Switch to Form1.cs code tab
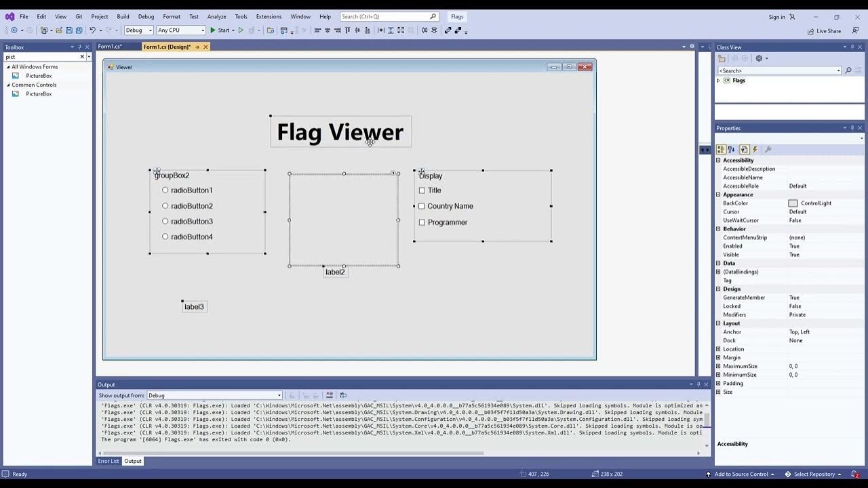The height and width of the screenshot is (488, 868). point(110,47)
